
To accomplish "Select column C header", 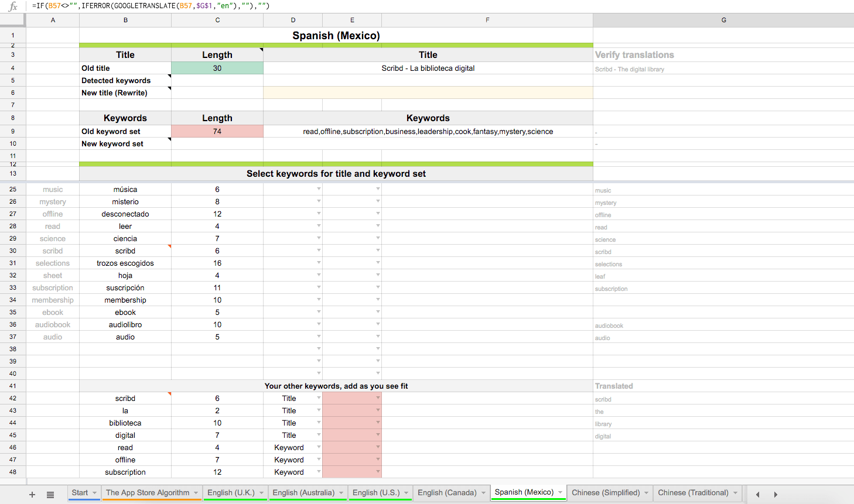I will click(x=217, y=20).
